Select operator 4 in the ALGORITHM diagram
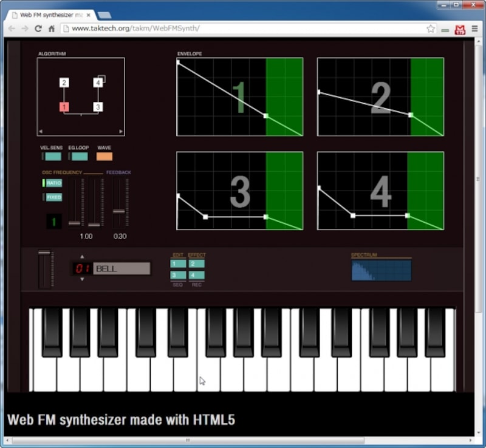The width and height of the screenshot is (486, 448). click(97, 81)
